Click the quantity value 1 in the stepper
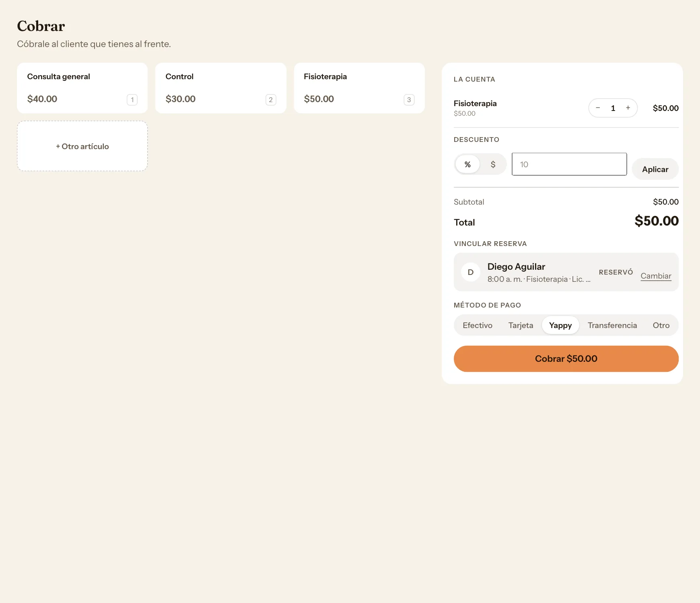 pos(613,108)
